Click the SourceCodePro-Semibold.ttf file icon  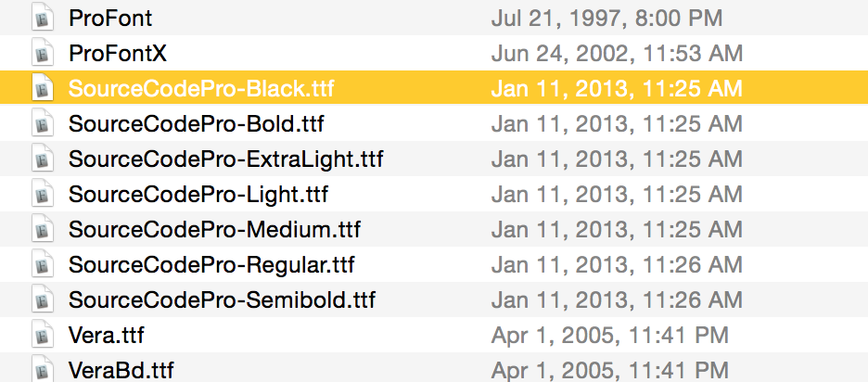pos(43,299)
